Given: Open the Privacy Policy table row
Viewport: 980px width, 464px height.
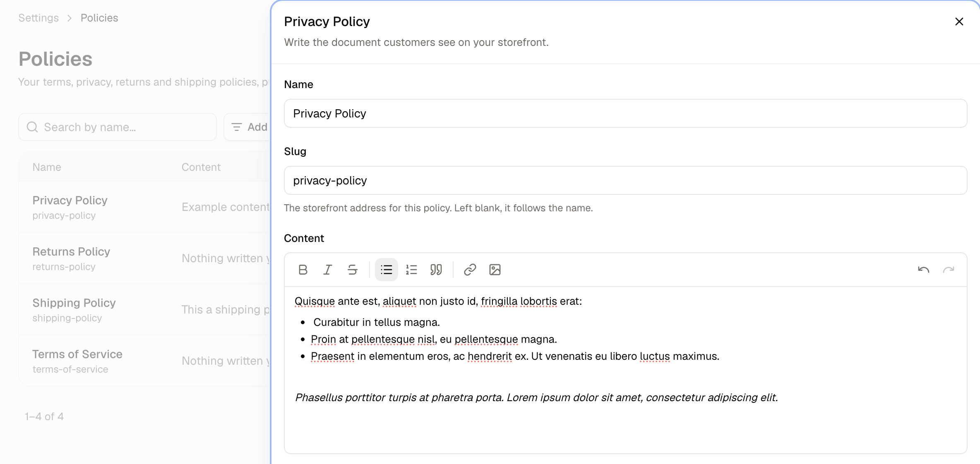Looking at the screenshot, I should click(145, 207).
